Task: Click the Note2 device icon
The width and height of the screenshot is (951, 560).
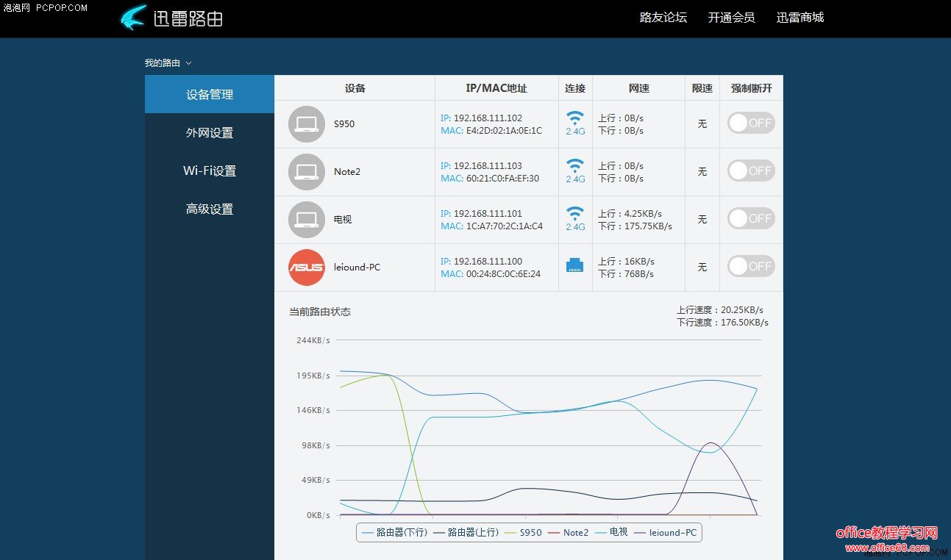Action: tap(306, 172)
